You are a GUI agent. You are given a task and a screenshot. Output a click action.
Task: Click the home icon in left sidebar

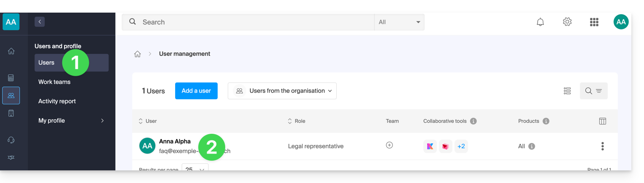(x=11, y=51)
